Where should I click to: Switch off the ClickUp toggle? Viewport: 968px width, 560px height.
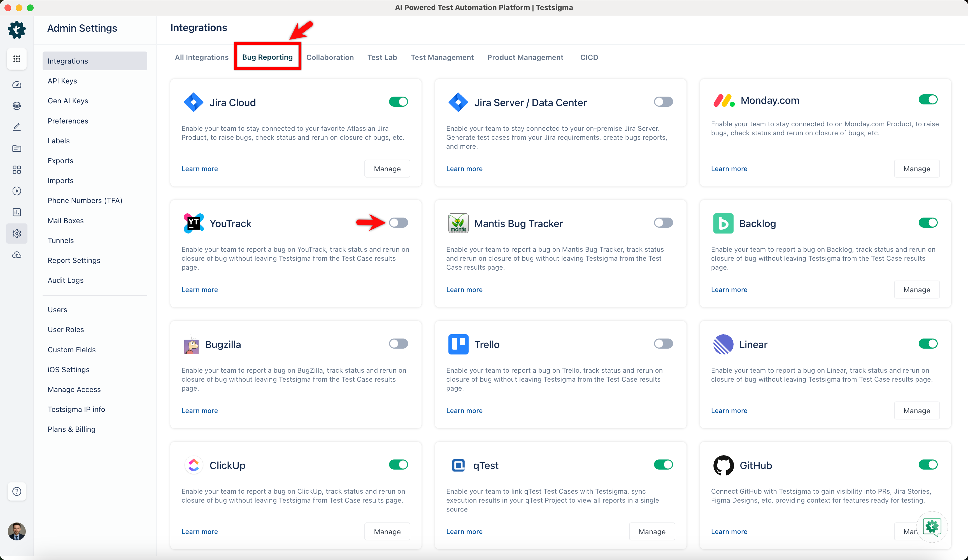point(398,465)
